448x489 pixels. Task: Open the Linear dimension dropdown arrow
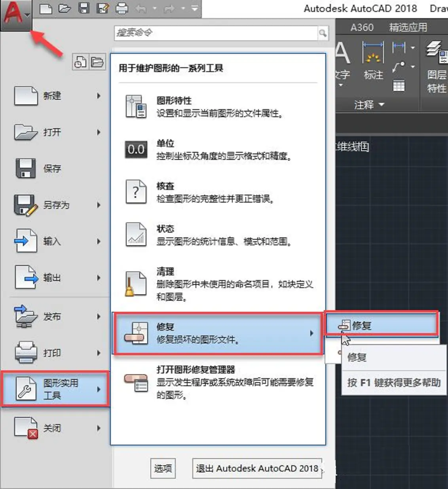413,48
